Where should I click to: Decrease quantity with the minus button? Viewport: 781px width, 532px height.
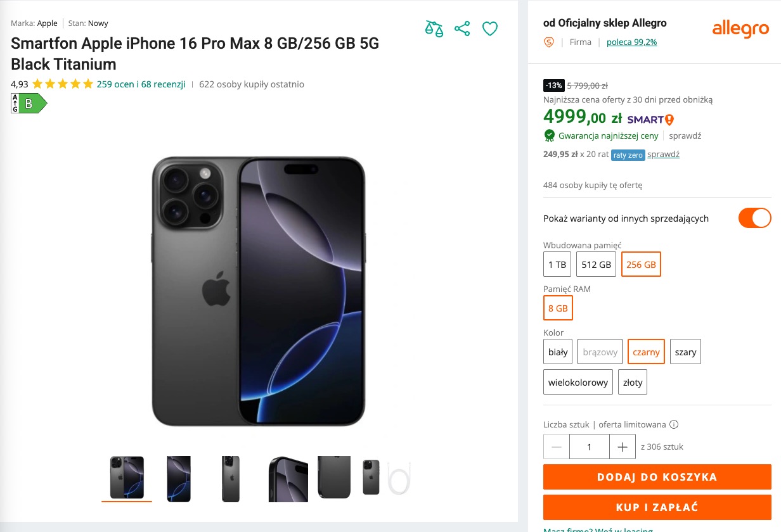click(x=557, y=447)
